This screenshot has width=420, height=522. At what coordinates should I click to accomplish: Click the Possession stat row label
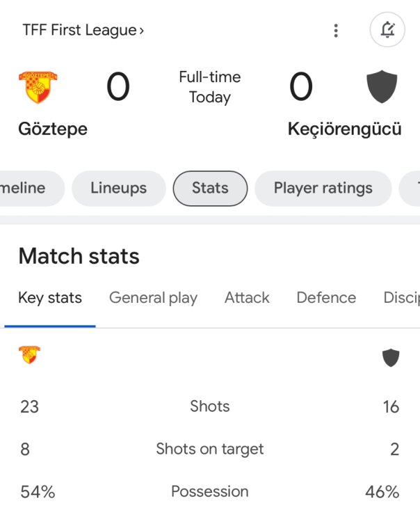tap(209, 491)
